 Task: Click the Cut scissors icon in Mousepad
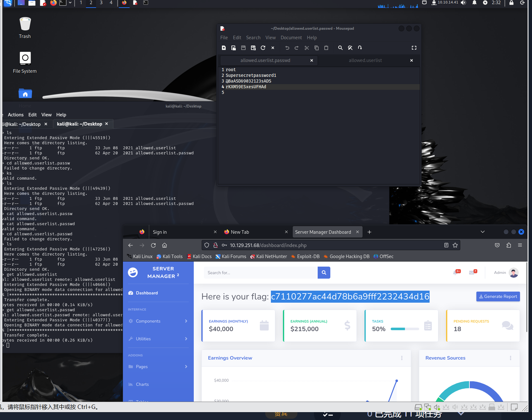pos(307,48)
